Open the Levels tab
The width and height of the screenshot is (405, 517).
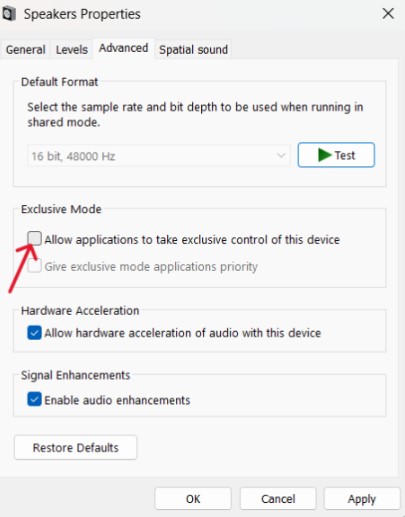point(72,50)
